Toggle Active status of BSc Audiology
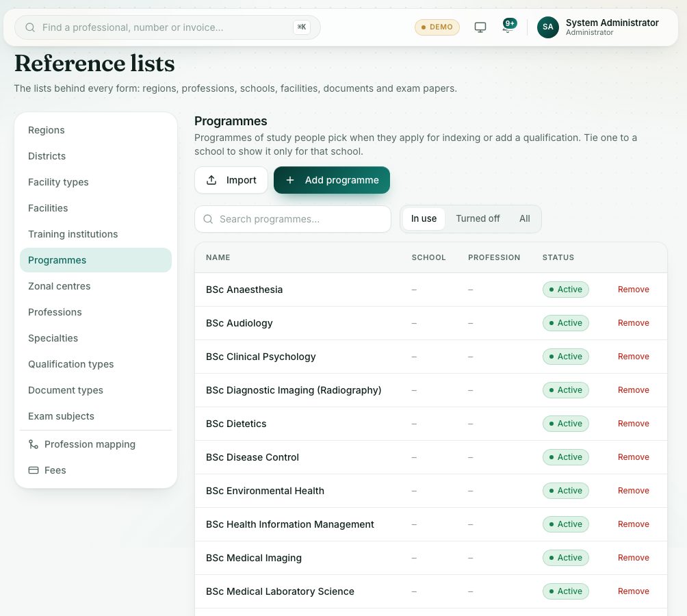This screenshot has height=616, width=687. (x=566, y=323)
